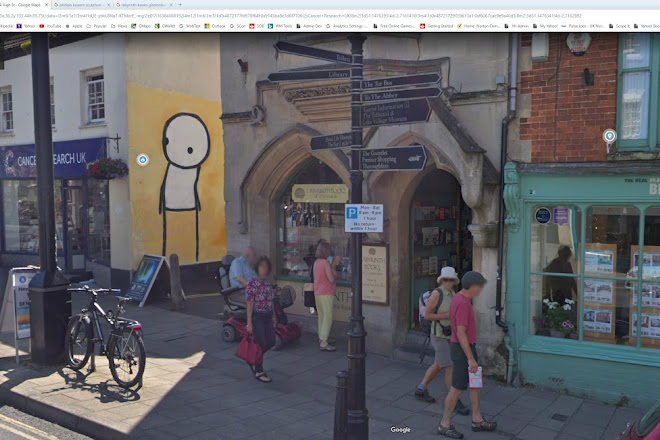Open the Getting Started bookmark

point(437,26)
